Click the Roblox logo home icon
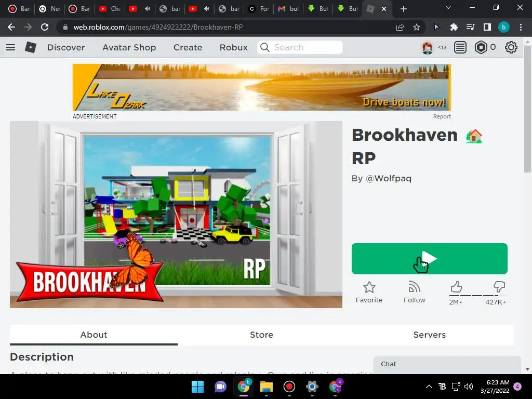 coord(31,47)
